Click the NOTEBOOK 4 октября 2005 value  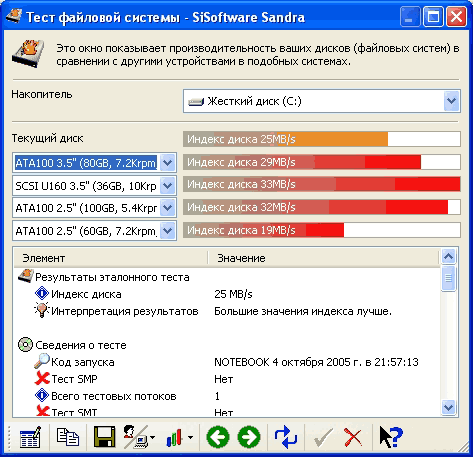[x=316, y=362]
